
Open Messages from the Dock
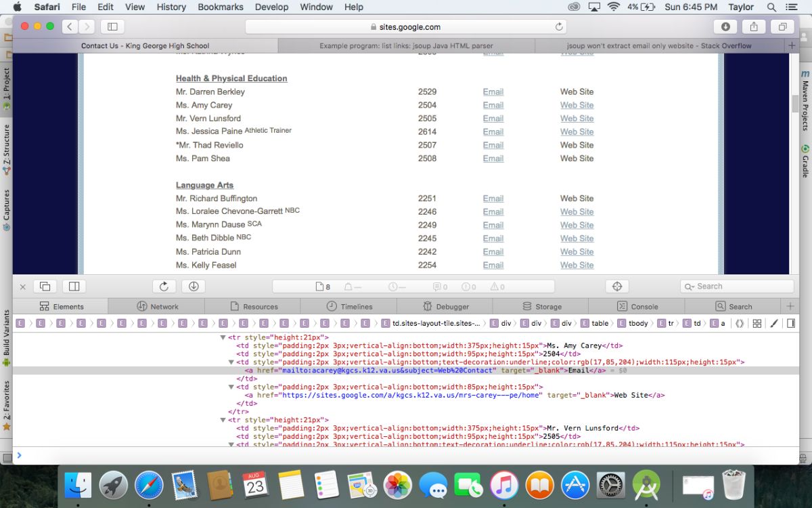coord(433,485)
